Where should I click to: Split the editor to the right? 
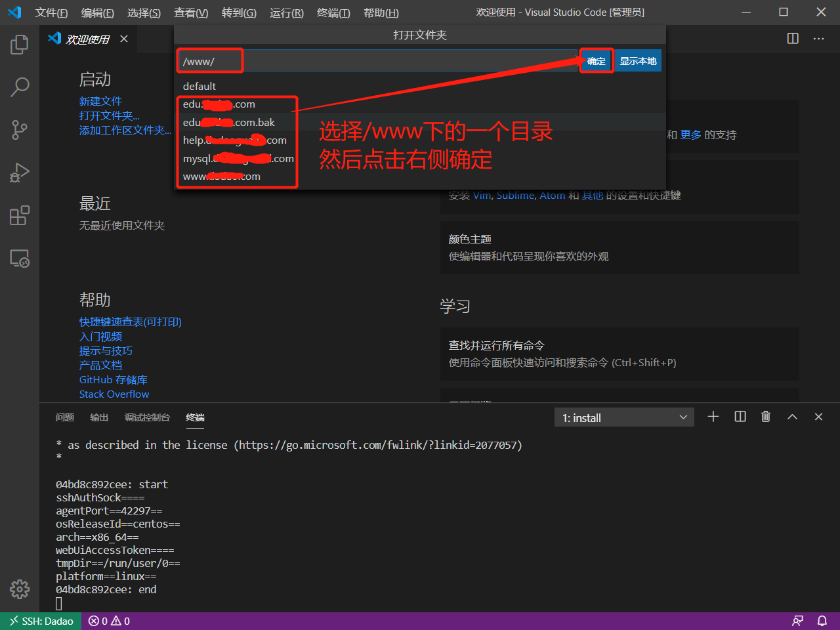(x=793, y=39)
